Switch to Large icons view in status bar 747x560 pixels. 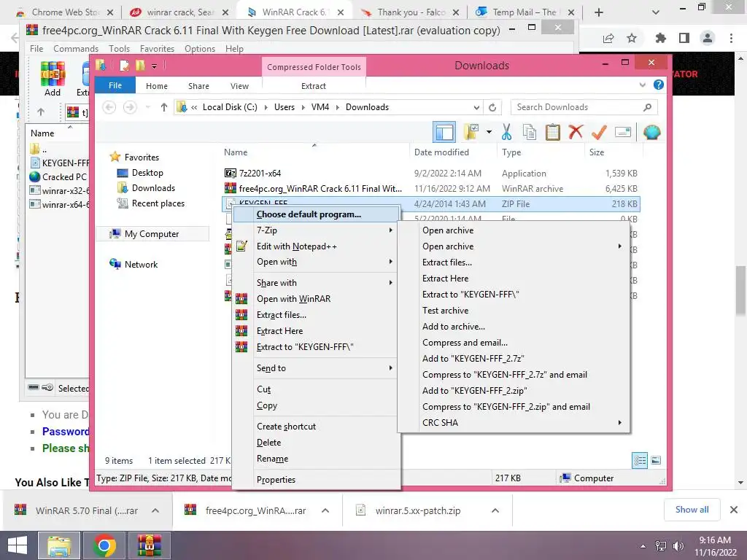[x=656, y=460]
